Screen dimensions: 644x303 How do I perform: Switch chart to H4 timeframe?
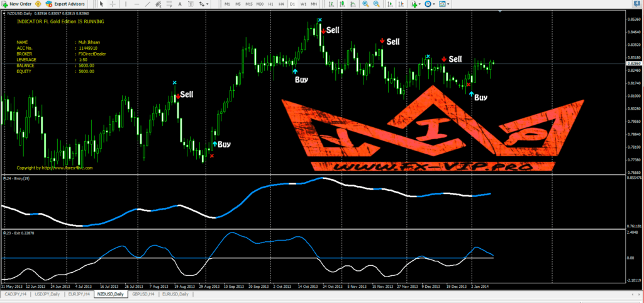click(281, 4)
